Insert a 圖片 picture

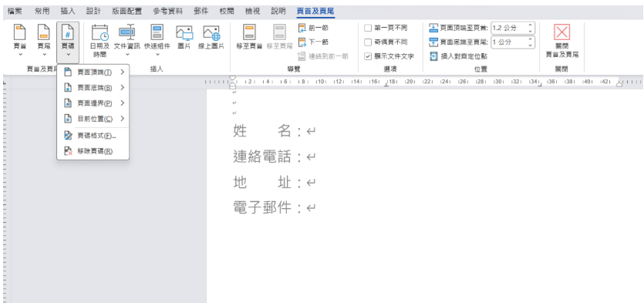pos(184,38)
